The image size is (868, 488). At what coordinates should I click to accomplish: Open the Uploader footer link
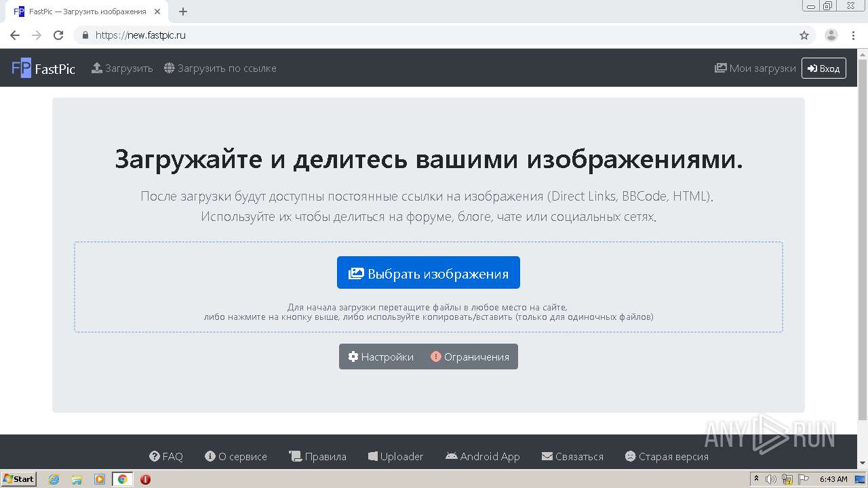pos(396,456)
